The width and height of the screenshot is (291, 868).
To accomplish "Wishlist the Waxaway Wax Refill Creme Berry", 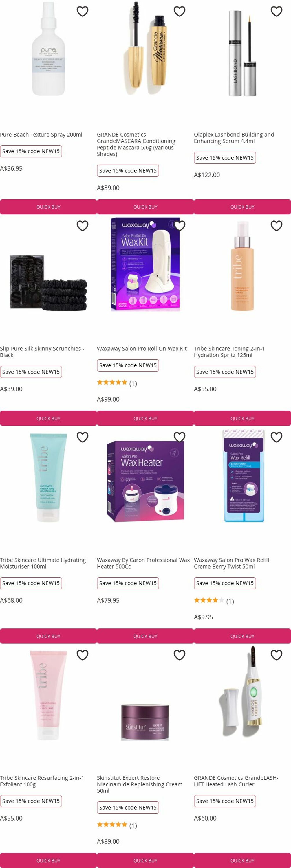I will click(x=277, y=437).
